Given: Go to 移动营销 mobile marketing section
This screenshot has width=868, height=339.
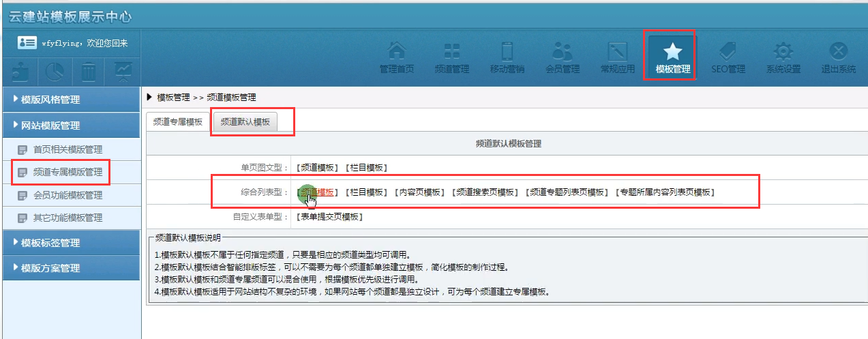Looking at the screenshot, I should point(507,57).
